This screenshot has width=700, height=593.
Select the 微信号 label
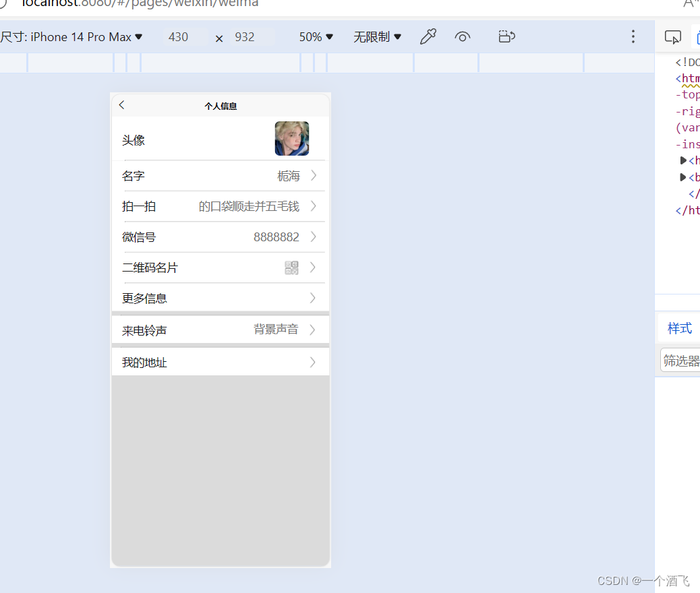click(x=139, y=237)
